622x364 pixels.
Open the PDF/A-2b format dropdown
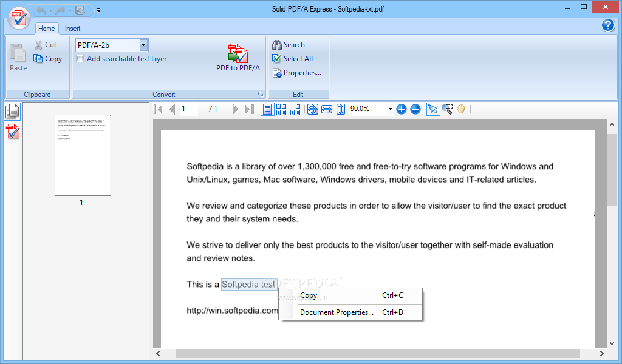143,45
